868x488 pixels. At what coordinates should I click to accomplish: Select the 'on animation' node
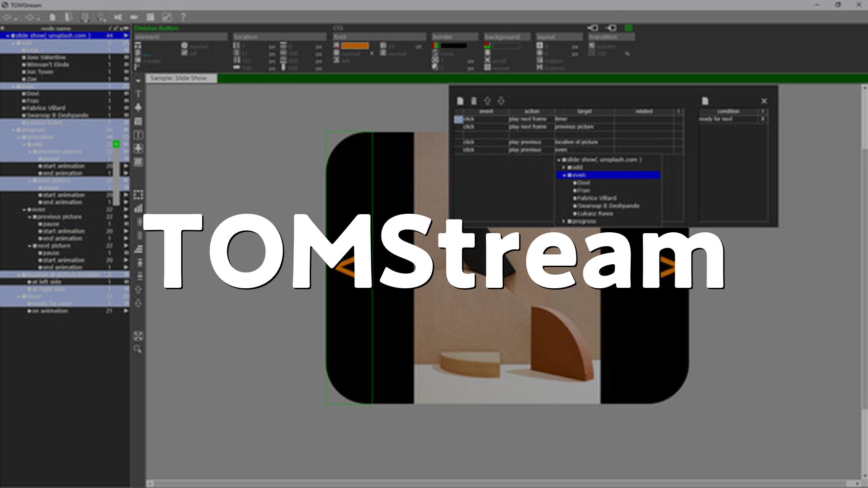tap(50, 311)
